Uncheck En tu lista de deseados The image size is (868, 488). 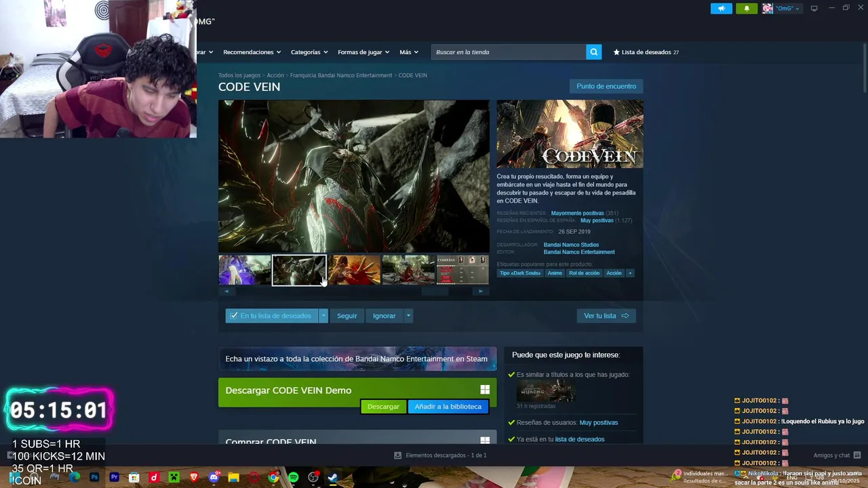pyautogui.click(x=234, y=316)
